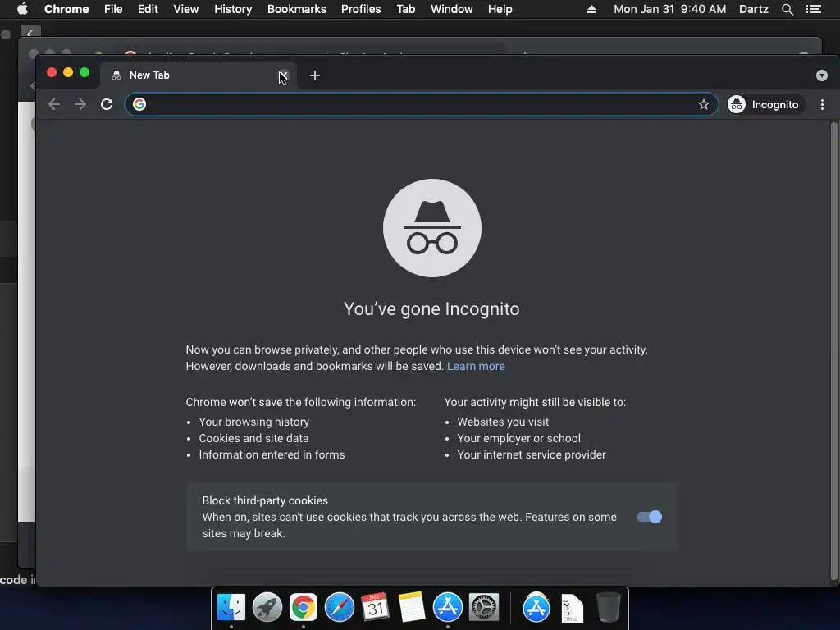Open the document file icon in Dock
This screenshot has width=840, height=630.
pyautogui.click(x=572, y=608)
